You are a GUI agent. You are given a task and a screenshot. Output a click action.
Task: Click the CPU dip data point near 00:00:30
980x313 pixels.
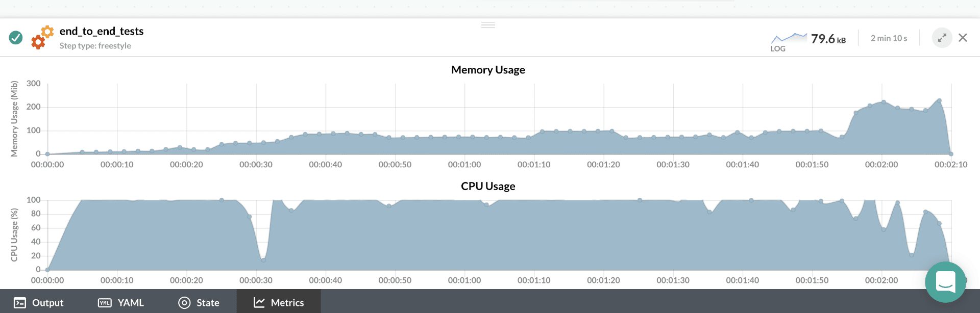point(263,260)
